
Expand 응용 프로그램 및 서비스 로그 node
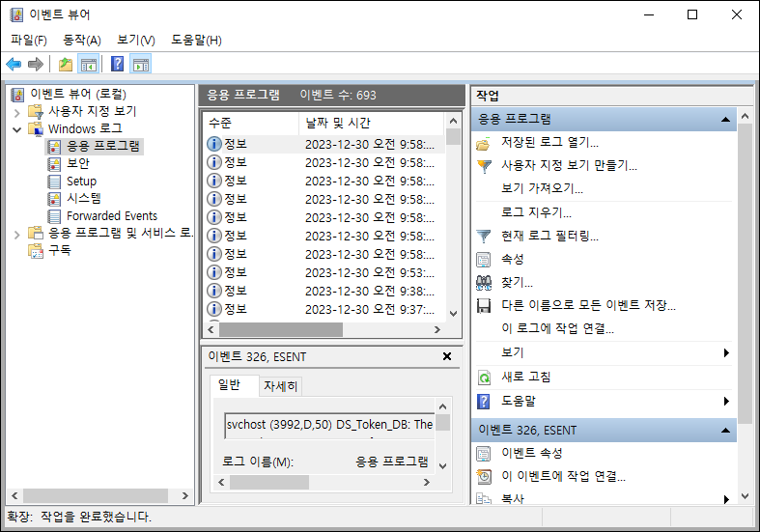[x=17, y=235]
